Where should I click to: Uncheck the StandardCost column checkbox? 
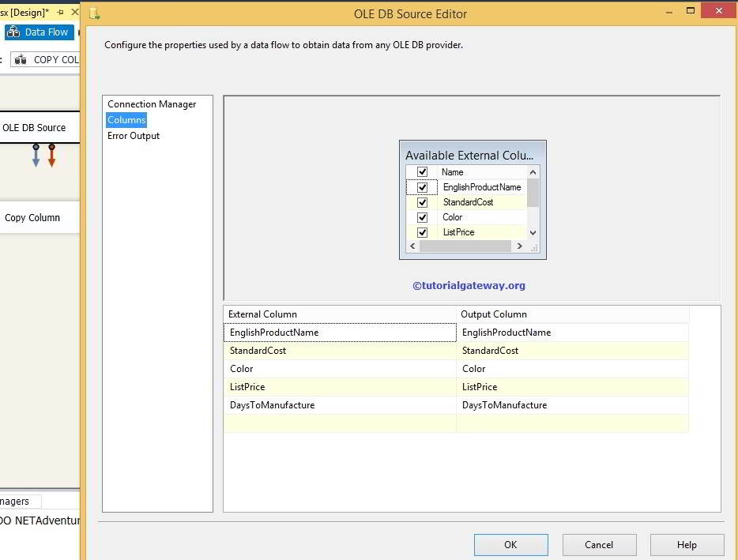click(422, 202)
